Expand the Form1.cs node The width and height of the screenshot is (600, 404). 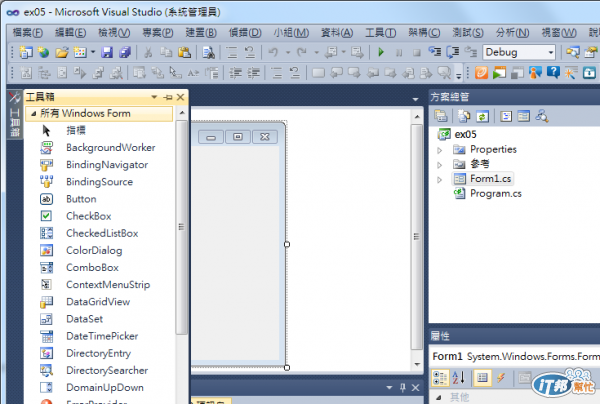pos(440,179)
